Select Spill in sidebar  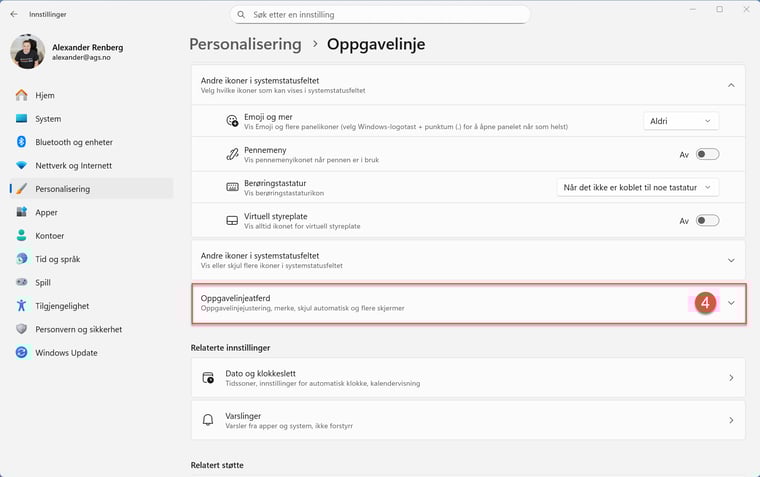(92, 282)
